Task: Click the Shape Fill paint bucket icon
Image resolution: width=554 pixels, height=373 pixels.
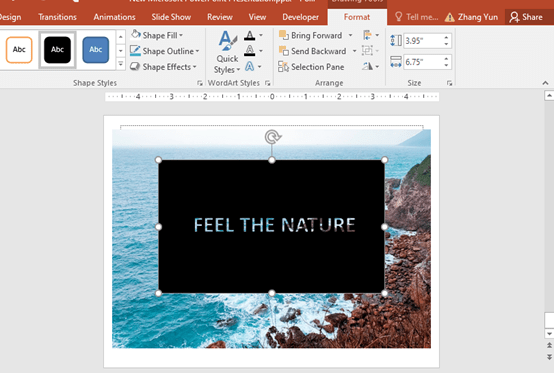Action: (136, 35)
